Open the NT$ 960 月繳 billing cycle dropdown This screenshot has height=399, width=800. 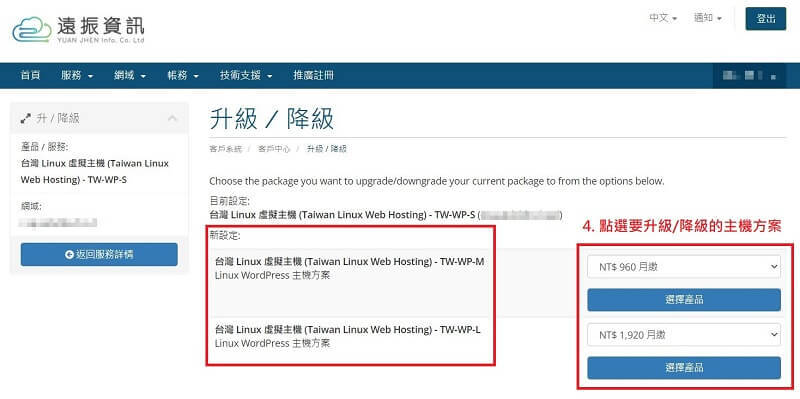coord(684,267)
